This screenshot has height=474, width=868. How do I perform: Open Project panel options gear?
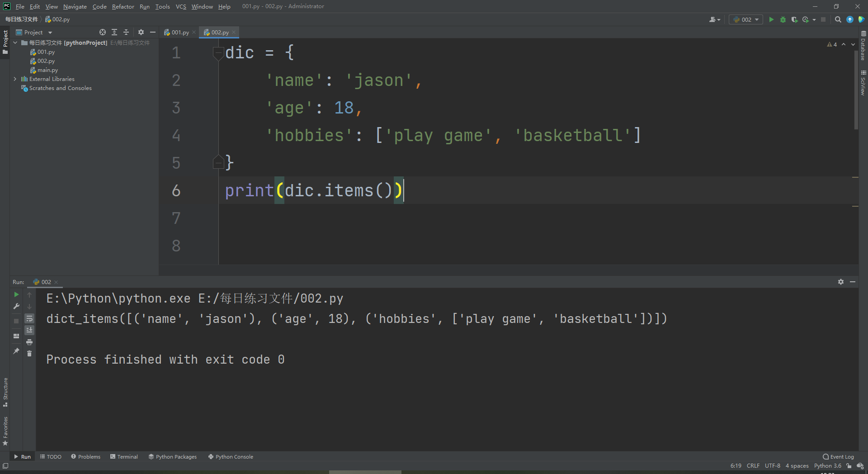[141, 32]
